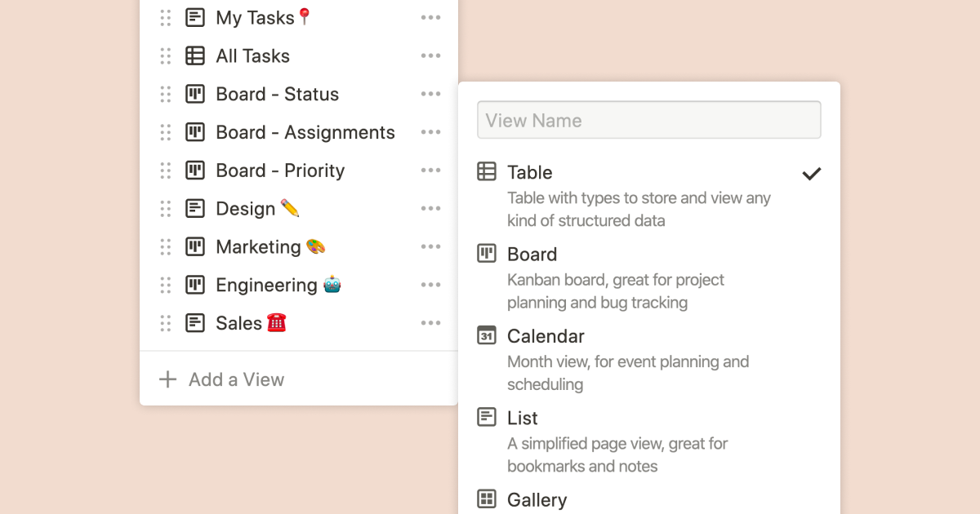The image size is (980, 514).
Task: Click the checkmark next to Table
Action: [x=811, y=173]
